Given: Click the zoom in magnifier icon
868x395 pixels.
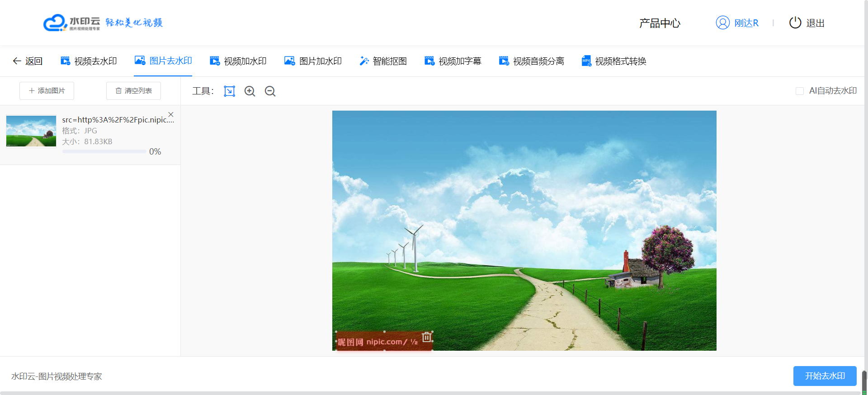Looking at the screenshot, I should (x=250, y=91).
